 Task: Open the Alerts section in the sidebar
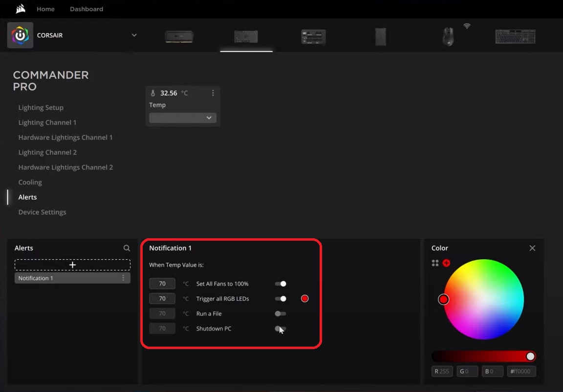[x=27, y=197]
